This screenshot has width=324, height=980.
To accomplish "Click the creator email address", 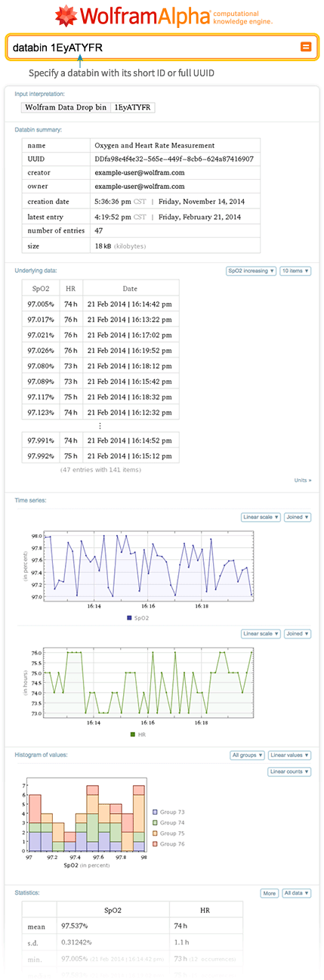I will [140, 173].
